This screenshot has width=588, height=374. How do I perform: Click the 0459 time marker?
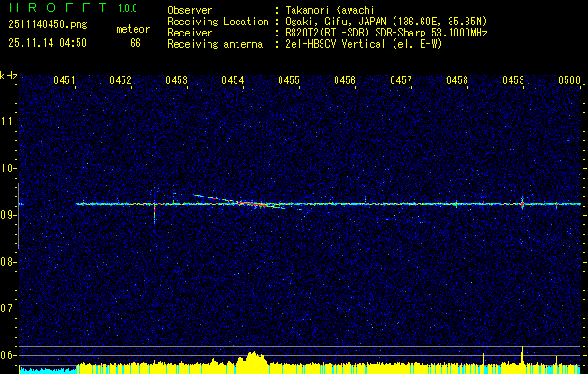(513, 81)
